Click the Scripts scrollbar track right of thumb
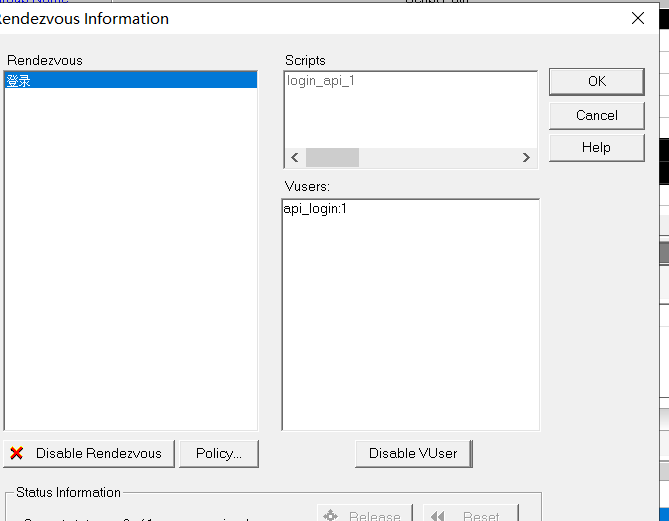 point(440,158)
